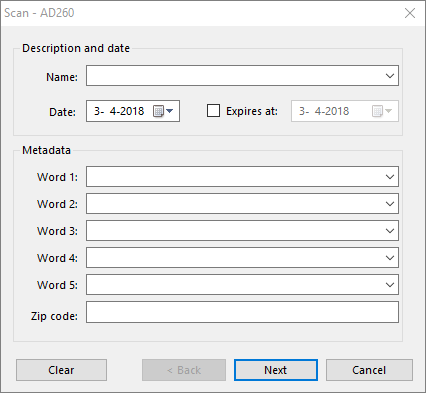The image size is (426, 393).
Task: Cancel the scan dialog
Action: click(369, 370)
